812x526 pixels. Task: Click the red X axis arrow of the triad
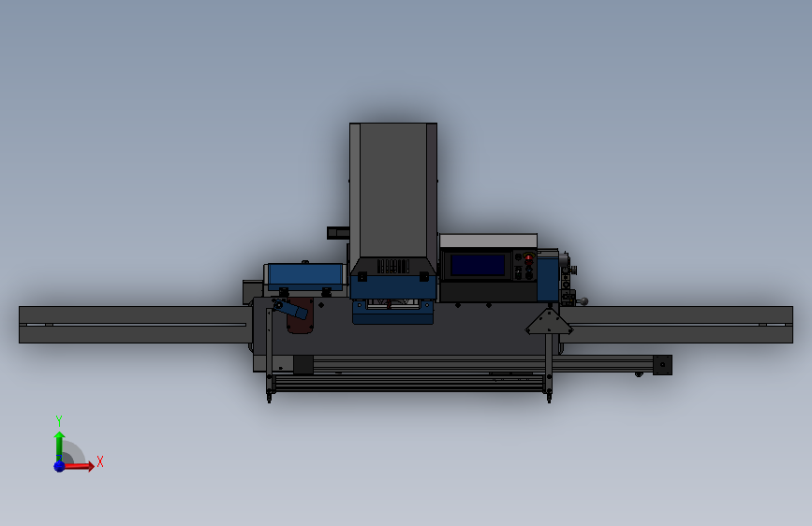pos(78,466)
